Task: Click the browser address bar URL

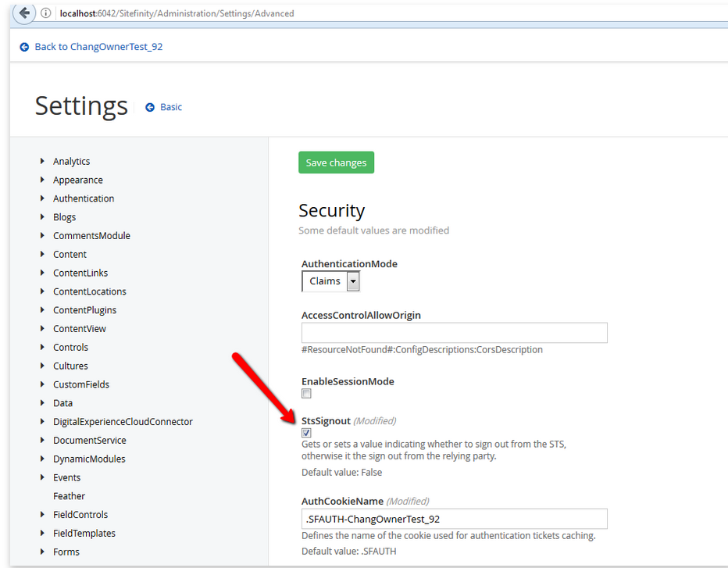Action: (177, 13)
